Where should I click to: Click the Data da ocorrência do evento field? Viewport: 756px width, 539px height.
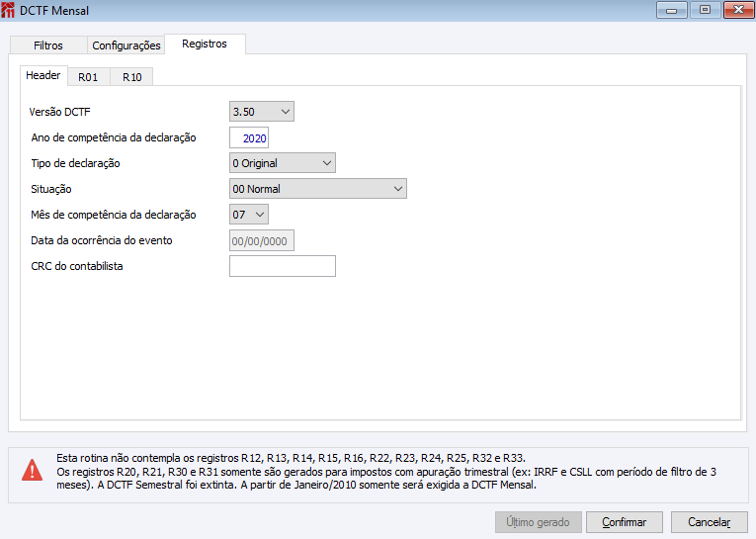(x=261, y=240)
